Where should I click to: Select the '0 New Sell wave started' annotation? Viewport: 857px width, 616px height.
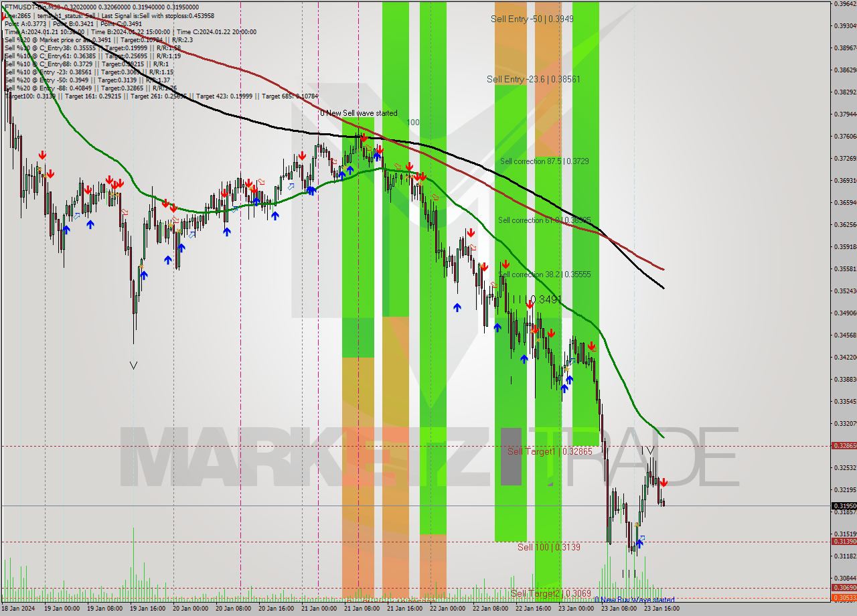(x=358, y=113)
